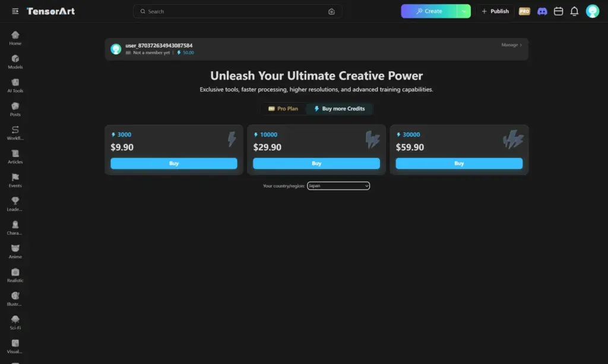This screenshot has width=608, height=364.
Task: Open the daily check-in calendar icon
Action: click(558, 11)
